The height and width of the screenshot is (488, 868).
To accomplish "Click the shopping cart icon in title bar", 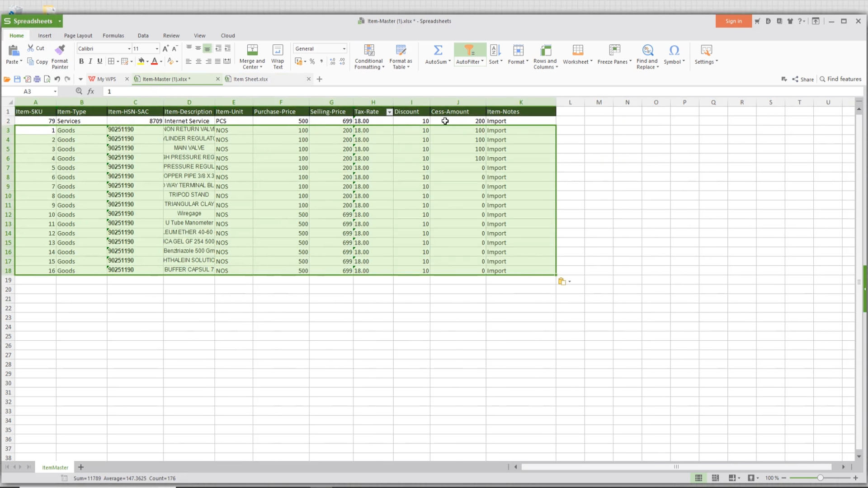I will (757, 21).
